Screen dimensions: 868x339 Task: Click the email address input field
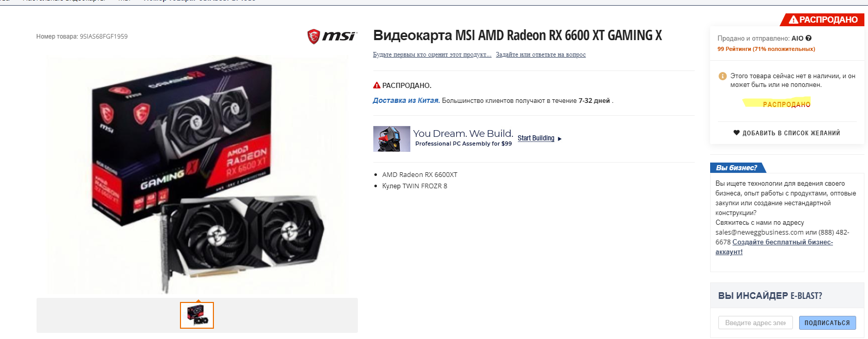coord(755,323)
